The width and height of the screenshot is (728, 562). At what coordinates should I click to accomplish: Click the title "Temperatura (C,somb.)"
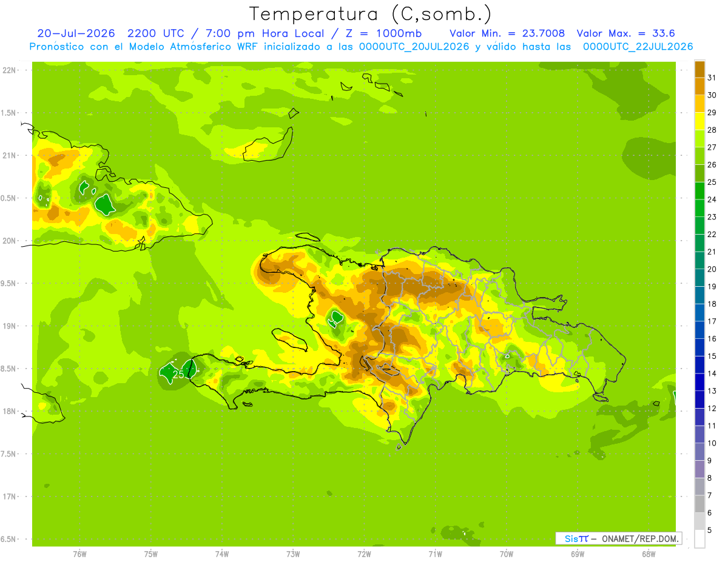(370, 14)
